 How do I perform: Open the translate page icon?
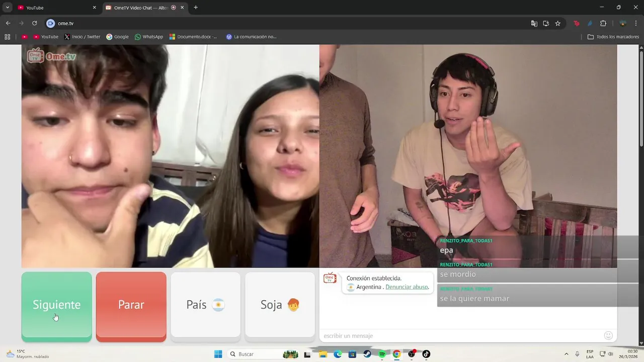534,23
